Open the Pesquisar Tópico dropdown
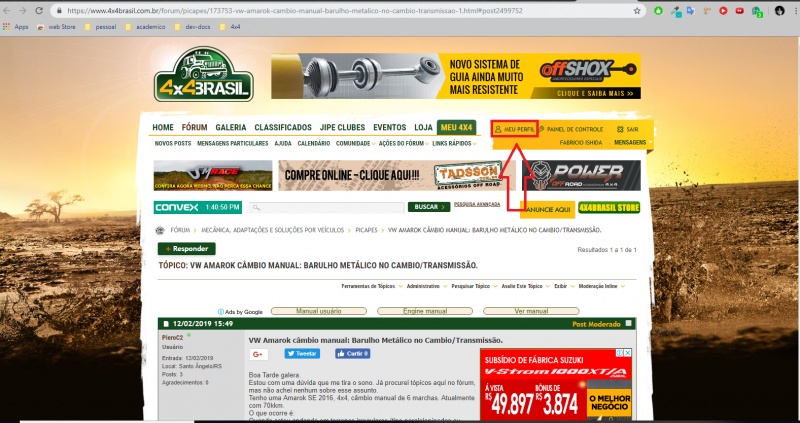 click(x=474, y=286)
